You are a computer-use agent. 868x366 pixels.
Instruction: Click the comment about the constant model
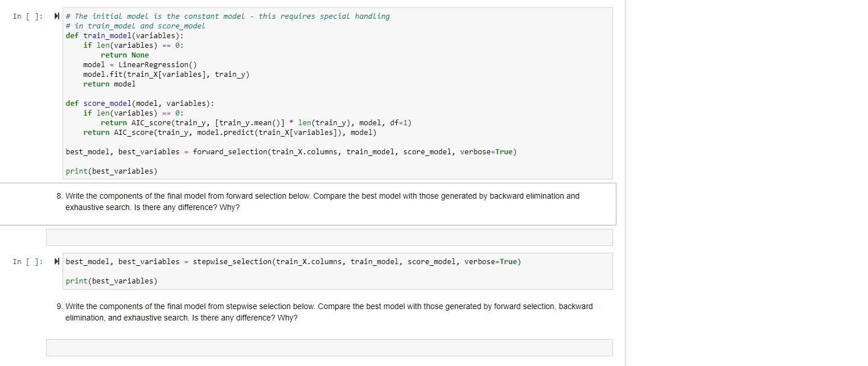[227, 16]
